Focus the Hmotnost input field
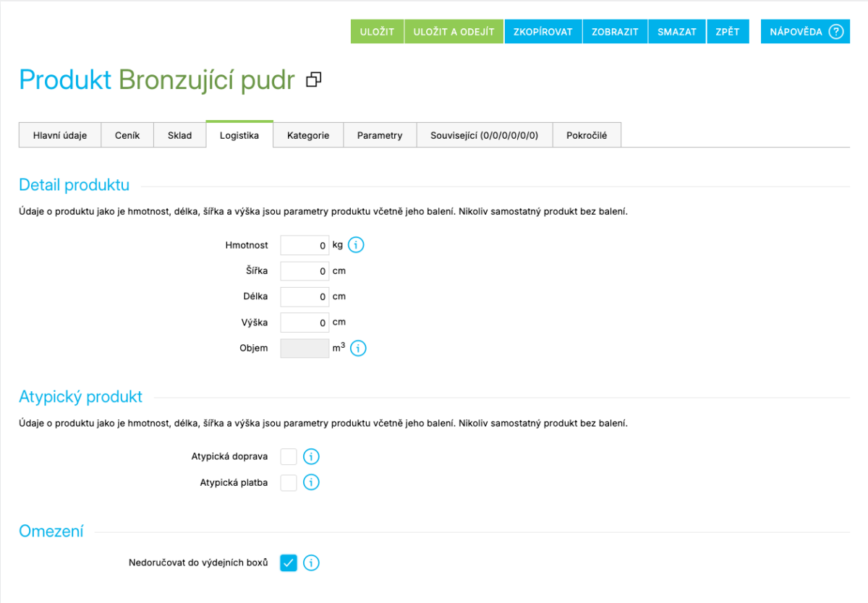 click(305, 246)
